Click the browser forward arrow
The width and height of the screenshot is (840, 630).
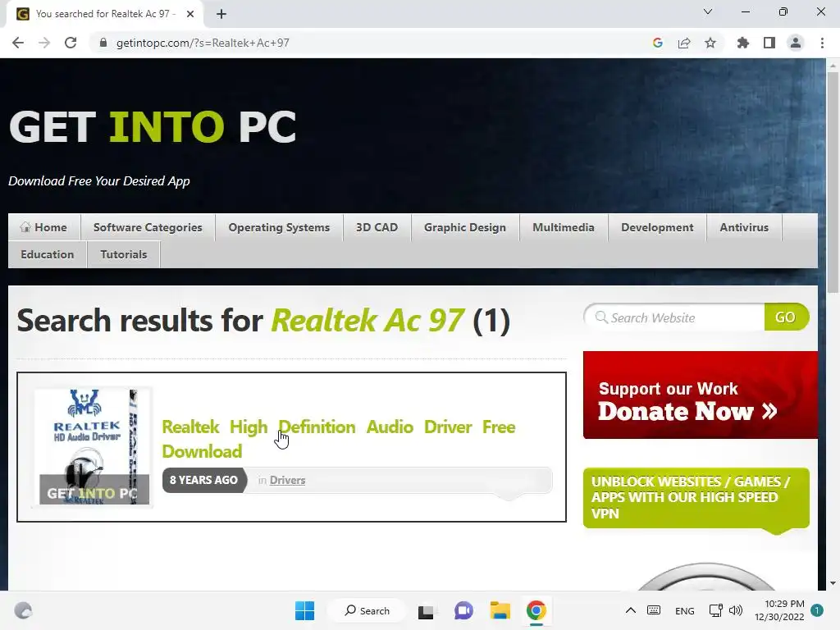pos(44,43)
